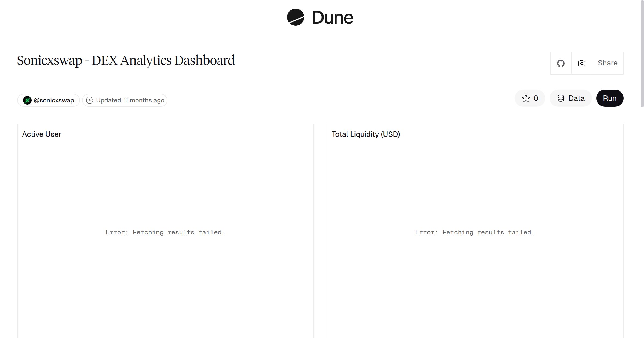Click the camera screenshot icon
The width and height of the screenshot is (644, 338).
point(581,63)
